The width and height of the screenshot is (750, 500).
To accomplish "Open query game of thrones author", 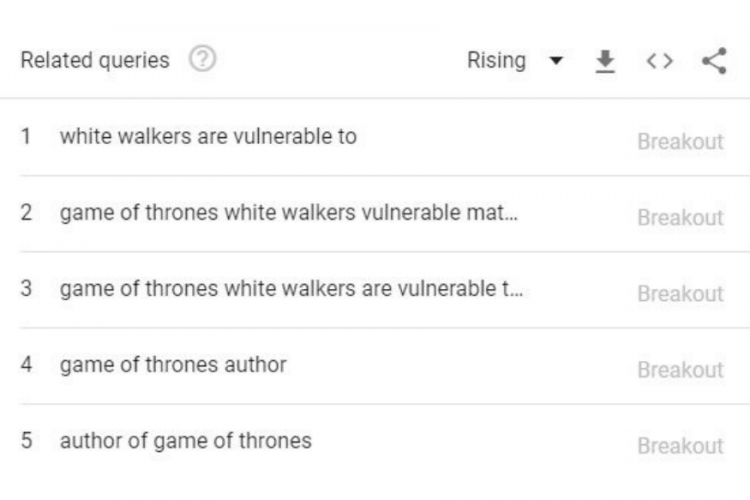I will [x=173, y=365].
